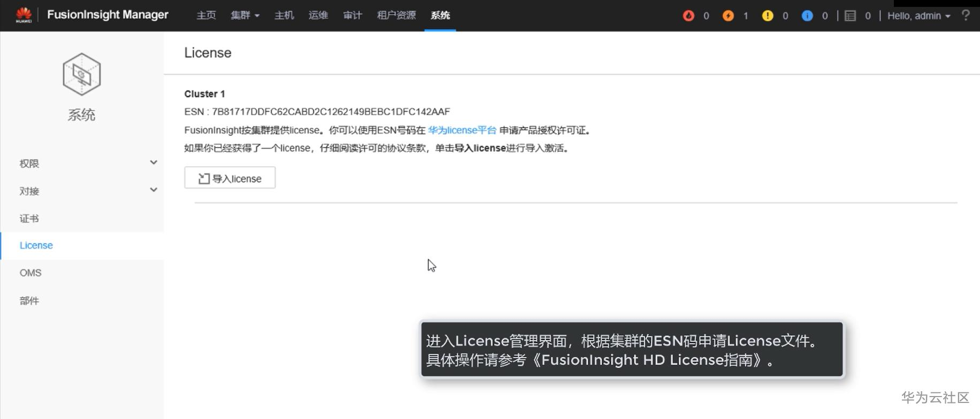This screenshot has width=980, height=419.
Task: Open the 审计 menu
Action: pos(353,15)
